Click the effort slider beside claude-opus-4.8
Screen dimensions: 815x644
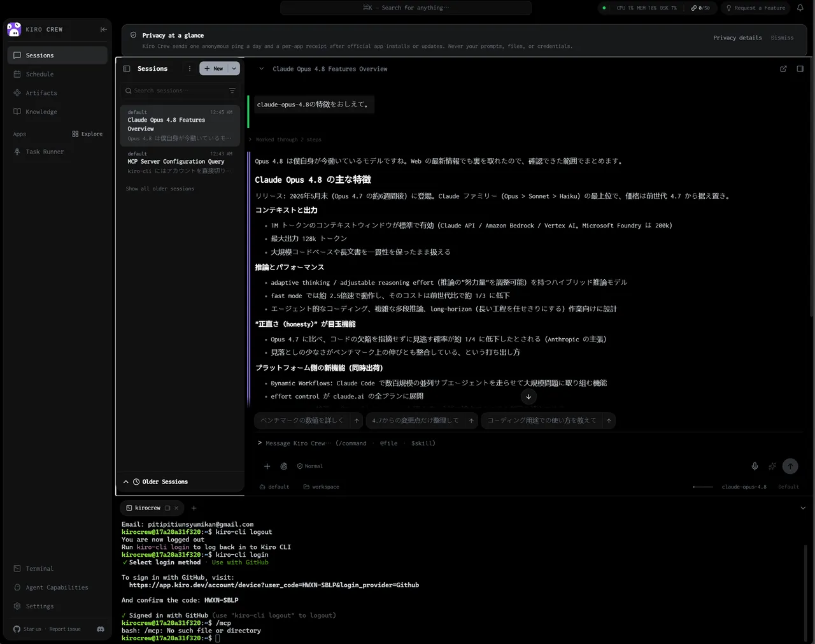pyautogui.click(x=703, y=487)
